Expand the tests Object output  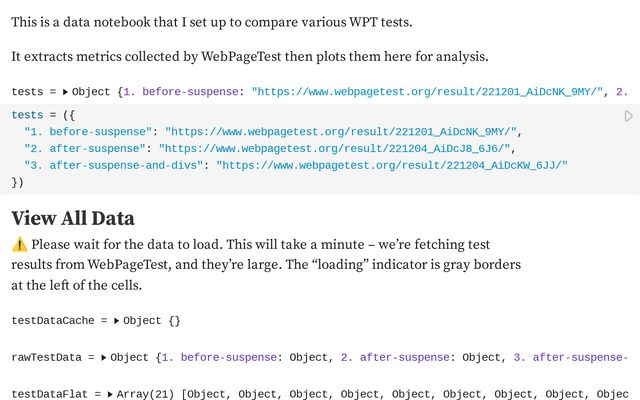[x=66, y=92]
